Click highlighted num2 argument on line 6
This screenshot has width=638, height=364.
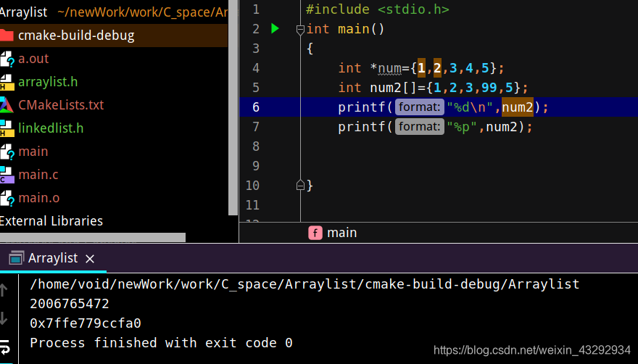[x=518, y=107]
